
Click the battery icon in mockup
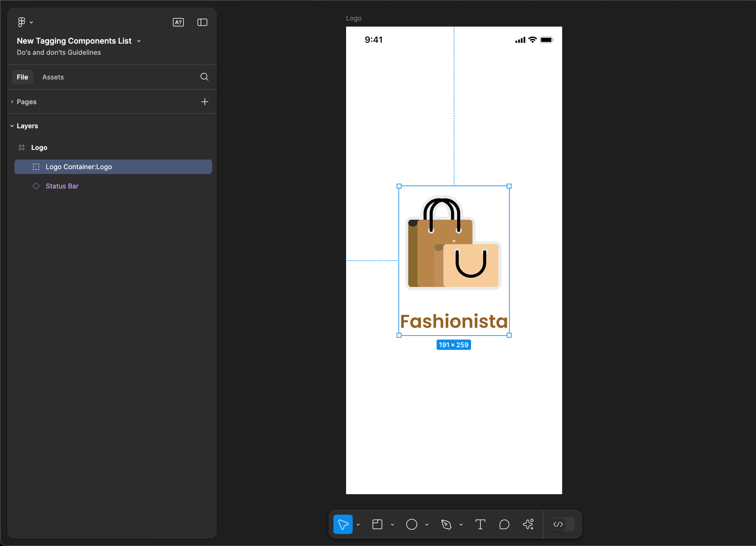point(547,40)
